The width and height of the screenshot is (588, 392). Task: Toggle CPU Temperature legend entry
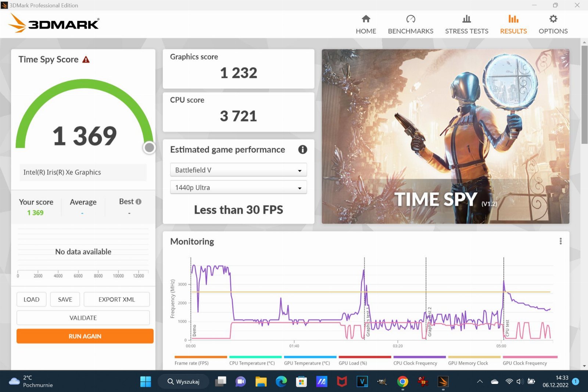click(x=255, y=361)
